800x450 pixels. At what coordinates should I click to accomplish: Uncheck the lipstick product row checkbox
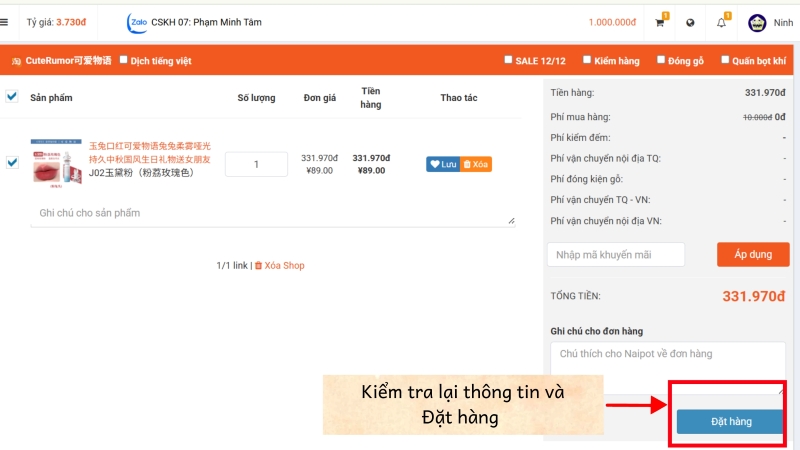coord(12,162)
